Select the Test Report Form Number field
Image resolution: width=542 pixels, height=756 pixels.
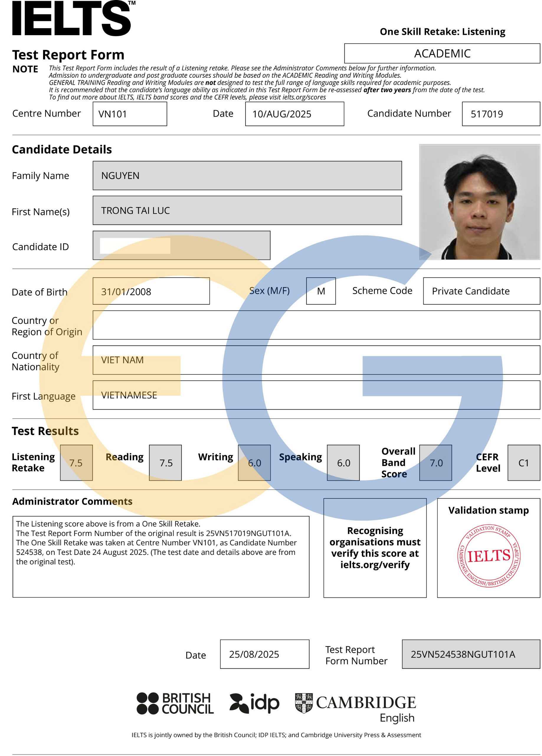(x=470, y=654)
